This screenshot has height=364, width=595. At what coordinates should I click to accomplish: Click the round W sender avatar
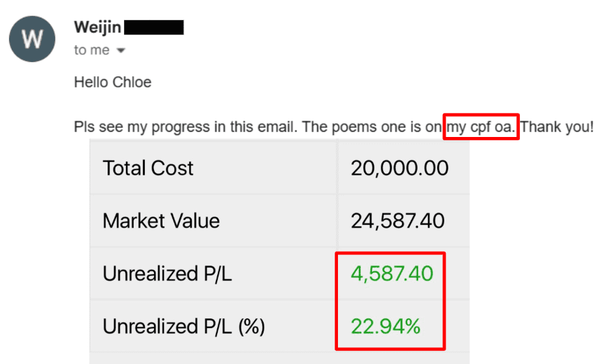pyautogui.click(x=33, y=38)
